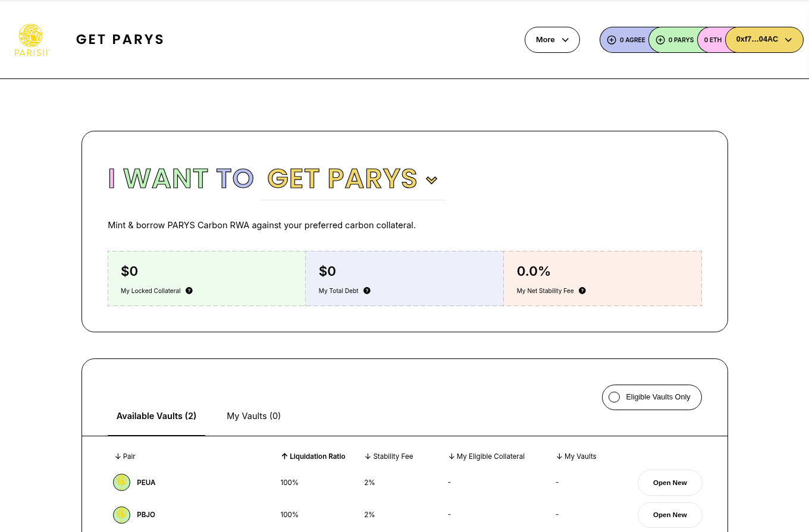Click the PARISII logo in the header
Viewport: 809px width, 532px height.
click(32, 40)
